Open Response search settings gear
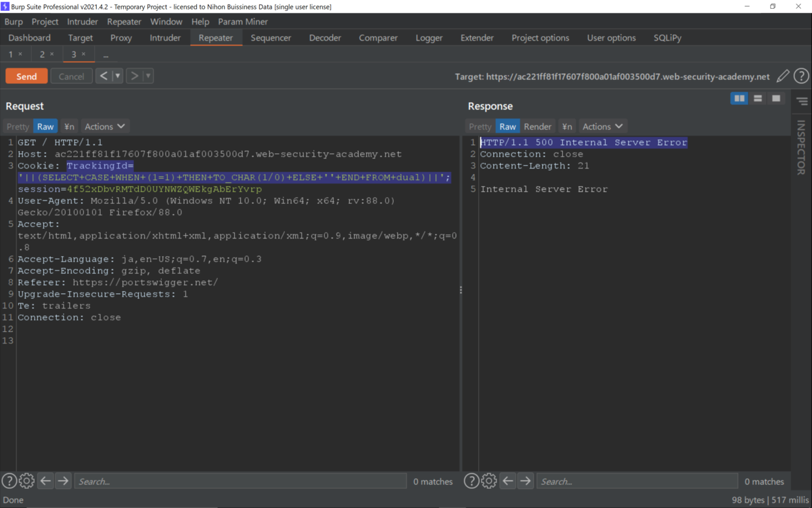Screen dimensions: 812x508 click(489, 481)
